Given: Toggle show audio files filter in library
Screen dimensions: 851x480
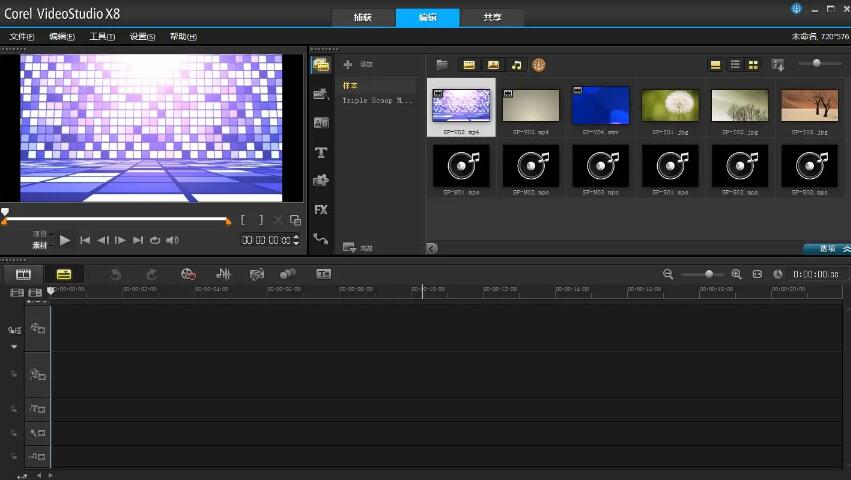Looking at the screenshot, I should click(516, 64).
